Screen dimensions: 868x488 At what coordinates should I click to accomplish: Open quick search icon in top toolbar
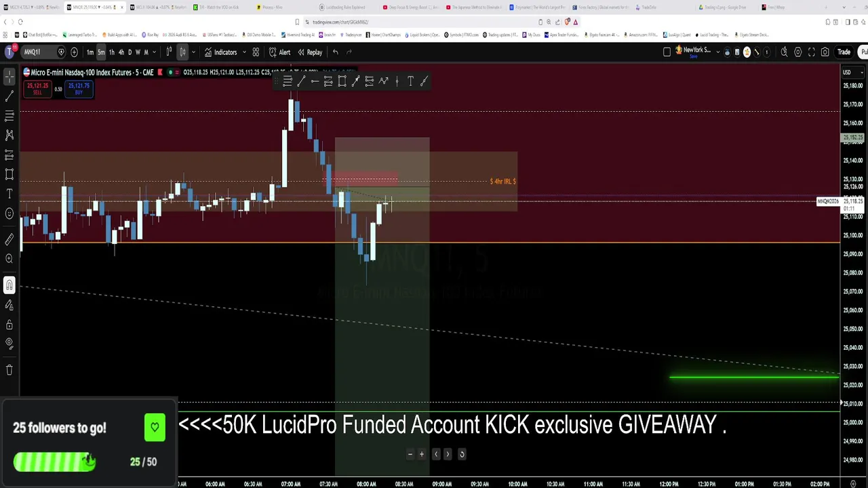click(785, 52)
